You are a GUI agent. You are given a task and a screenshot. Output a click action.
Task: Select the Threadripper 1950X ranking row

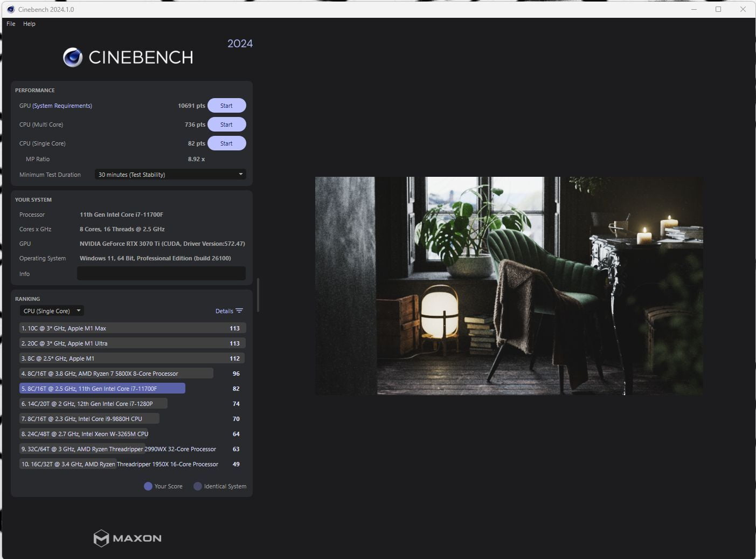pos(133,464)
